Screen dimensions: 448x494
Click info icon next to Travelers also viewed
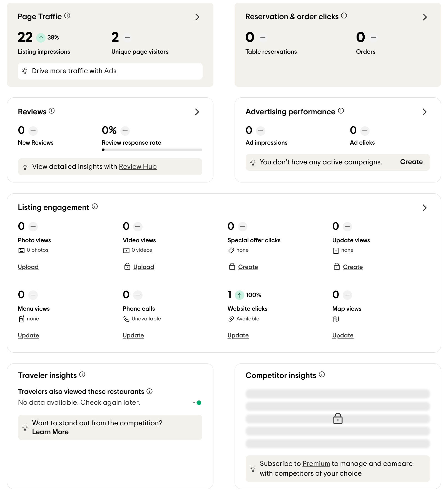(150, 391)
